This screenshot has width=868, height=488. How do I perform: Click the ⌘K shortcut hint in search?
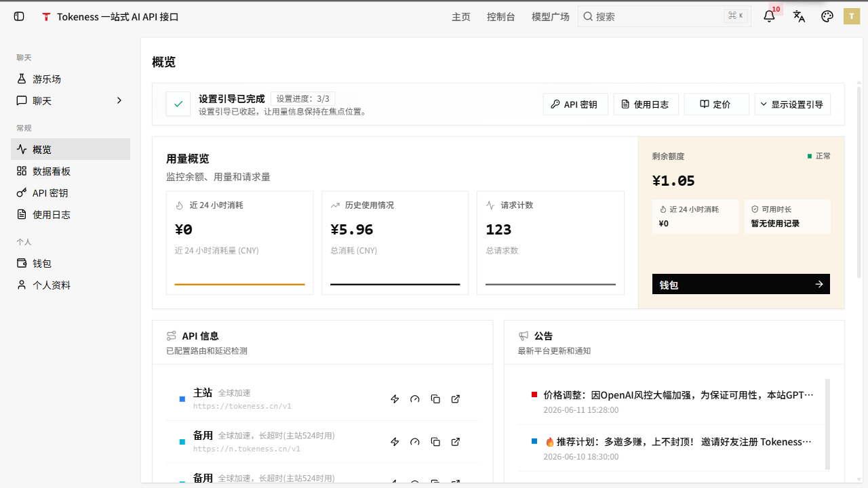[x=735, y=16]
